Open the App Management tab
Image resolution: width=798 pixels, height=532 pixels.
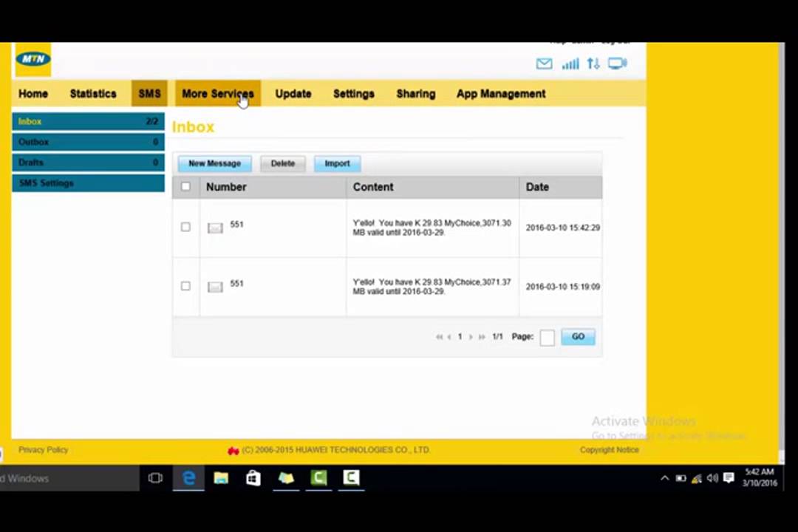[501, 94]
